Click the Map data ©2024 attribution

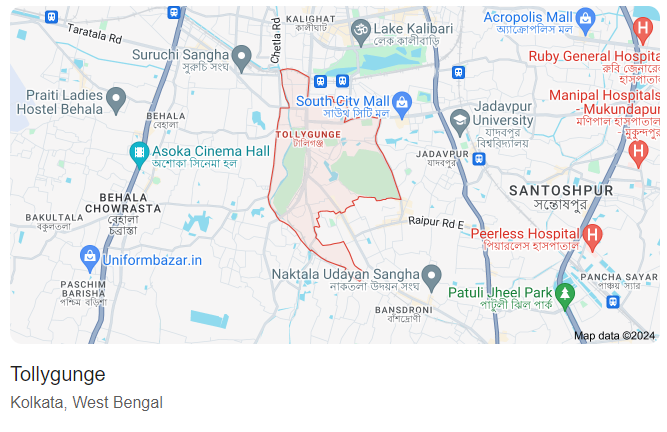click(614, 336)
